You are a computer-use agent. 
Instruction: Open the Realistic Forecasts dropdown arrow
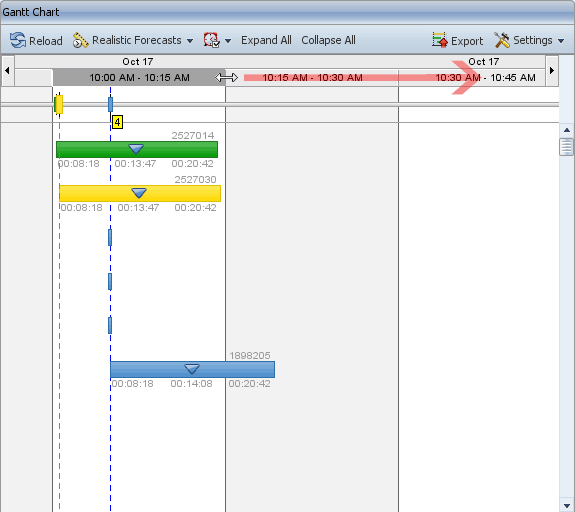point(190,41)
